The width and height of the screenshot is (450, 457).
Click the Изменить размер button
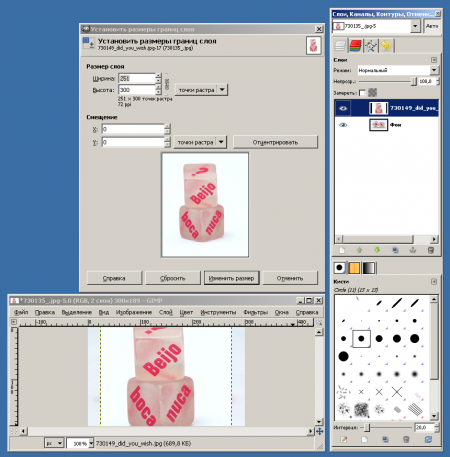point(231,278)
